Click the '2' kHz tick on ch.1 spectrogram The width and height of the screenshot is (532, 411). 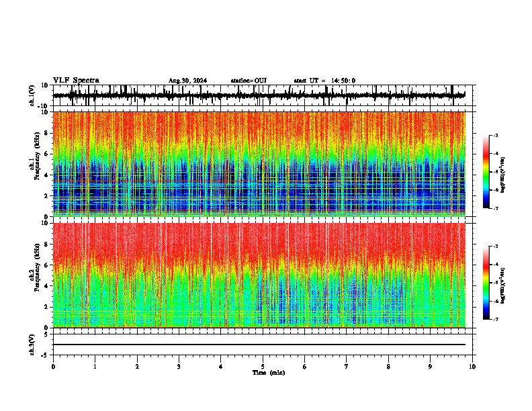coord(46,195)
